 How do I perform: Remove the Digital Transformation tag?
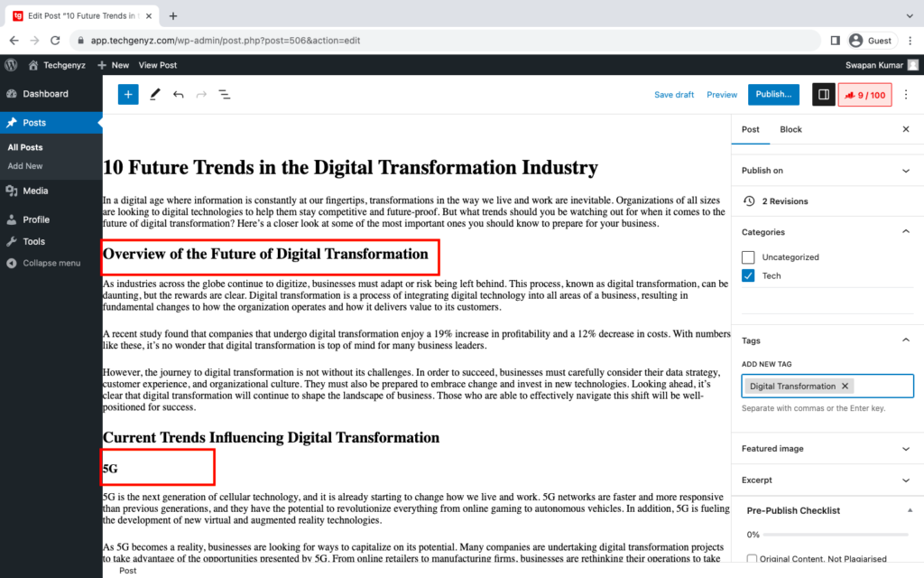(x=845, y=386)
